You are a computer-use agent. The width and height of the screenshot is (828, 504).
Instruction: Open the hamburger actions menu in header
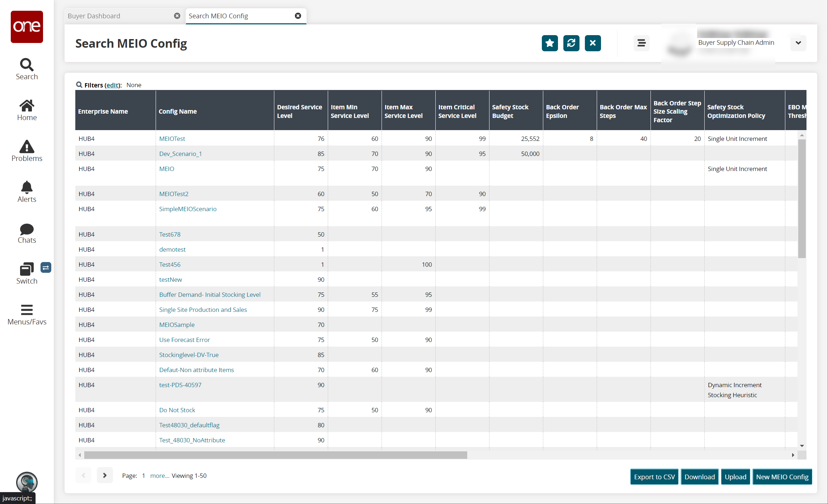click(641, 43)
